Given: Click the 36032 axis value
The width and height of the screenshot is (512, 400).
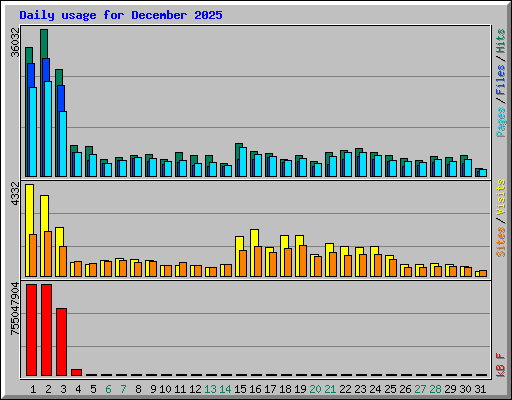Looking at the screenshot, I should [15, 42].
